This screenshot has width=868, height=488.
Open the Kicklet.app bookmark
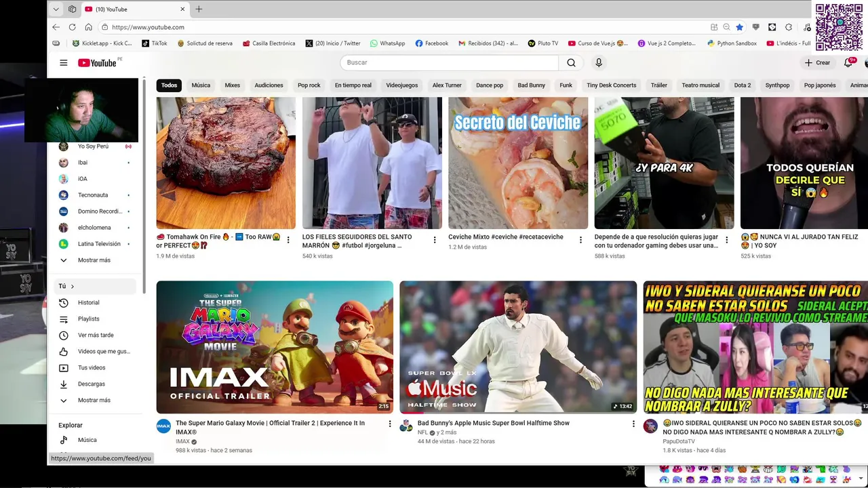[x=102, y=43]
